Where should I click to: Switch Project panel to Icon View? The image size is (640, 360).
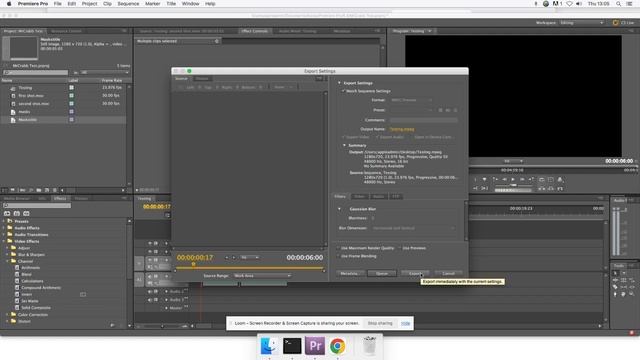13,190
